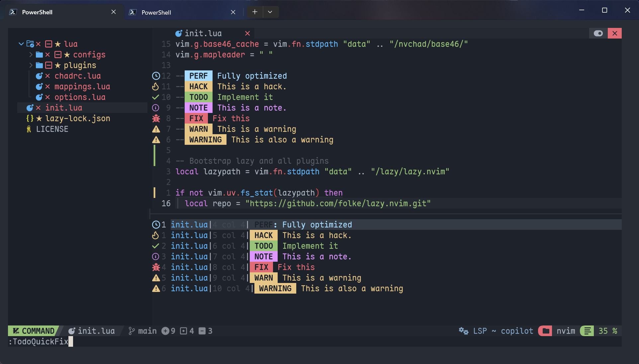Click the git branch icon beside main
Image resolution: width=639 pixels, height=364 pixels.
(x=131, y=331)
